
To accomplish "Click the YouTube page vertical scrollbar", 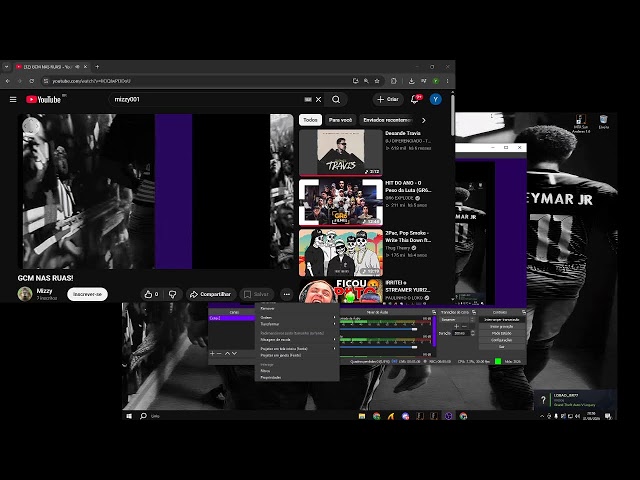I will tap(452, 116).
